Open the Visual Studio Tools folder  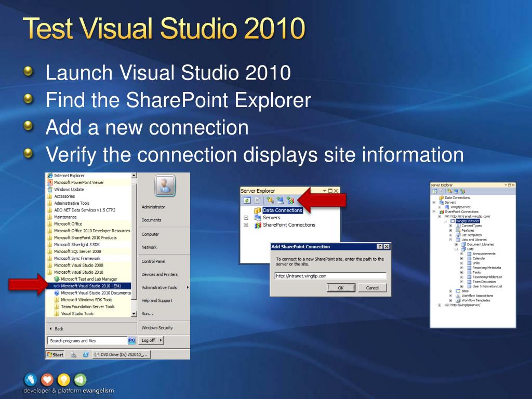(74, 313)
